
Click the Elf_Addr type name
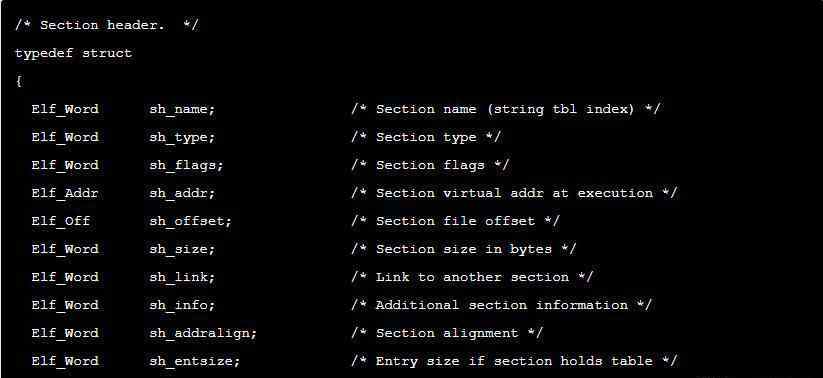[x=65, y=193]
